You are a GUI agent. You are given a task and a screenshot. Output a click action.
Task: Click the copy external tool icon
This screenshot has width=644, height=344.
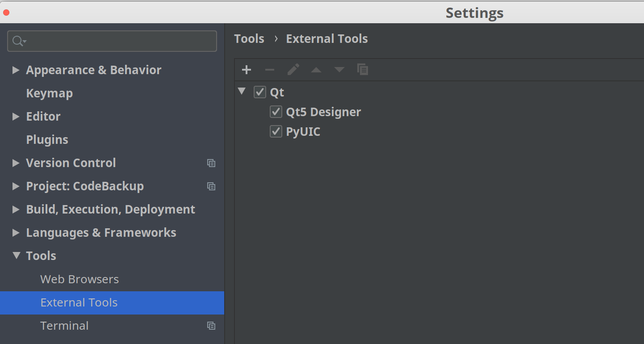point(363,70)
